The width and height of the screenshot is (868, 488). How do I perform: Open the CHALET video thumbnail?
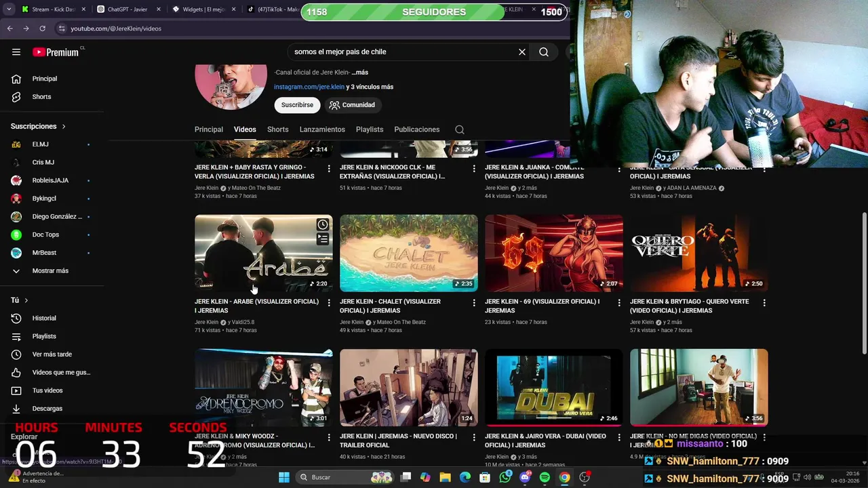pyautogui.click(x=409, y=253)
